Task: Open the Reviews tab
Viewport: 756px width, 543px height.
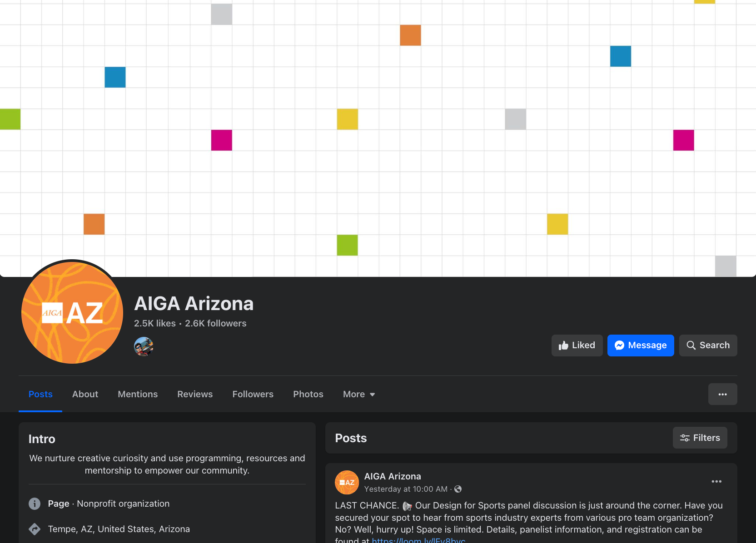Action: (195, 394)
